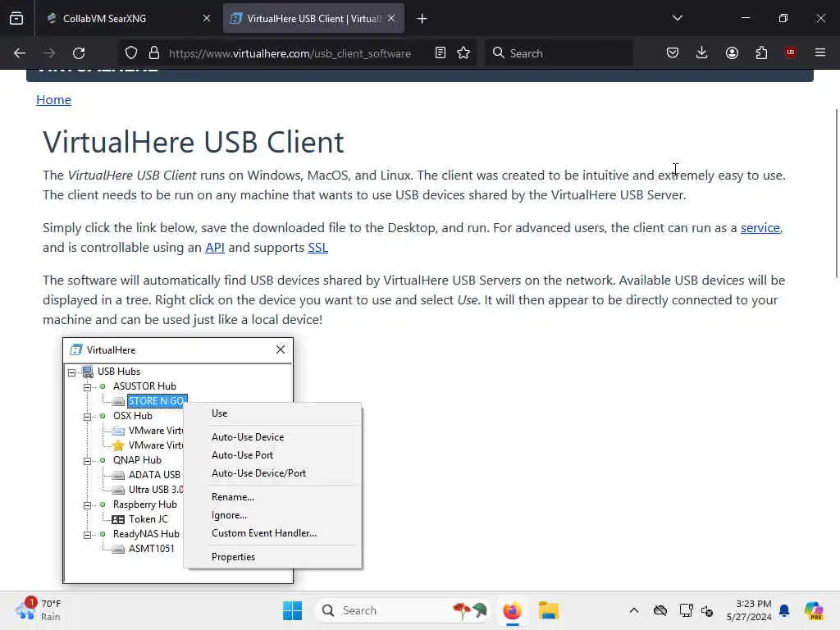The height and width of the screenshot is (630, 840).
Task: Open the notification bell icon
Action: (x=784, y=610)
